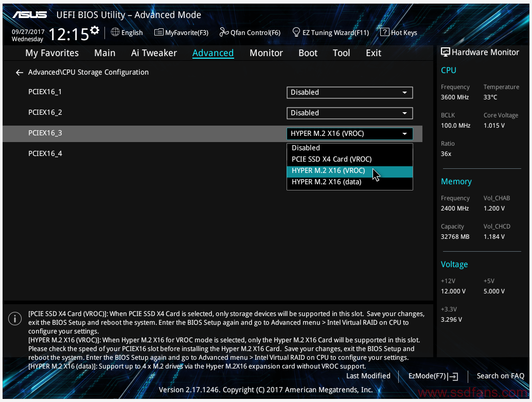Click the MyFavorite list icon
This screenshot has height=402, width=532.
pos(158,32)
